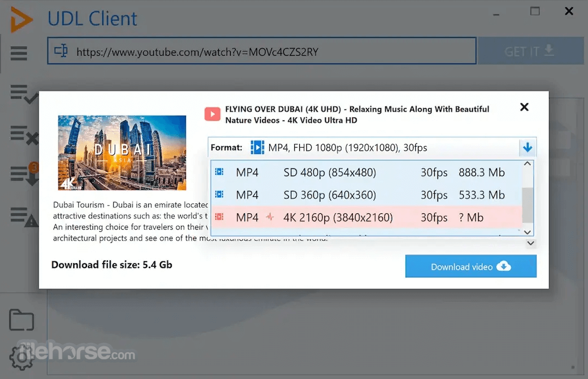Screen dimensions: 588x379
Task: Click the format list scrollbar thumb
Action: pos(527,205)
